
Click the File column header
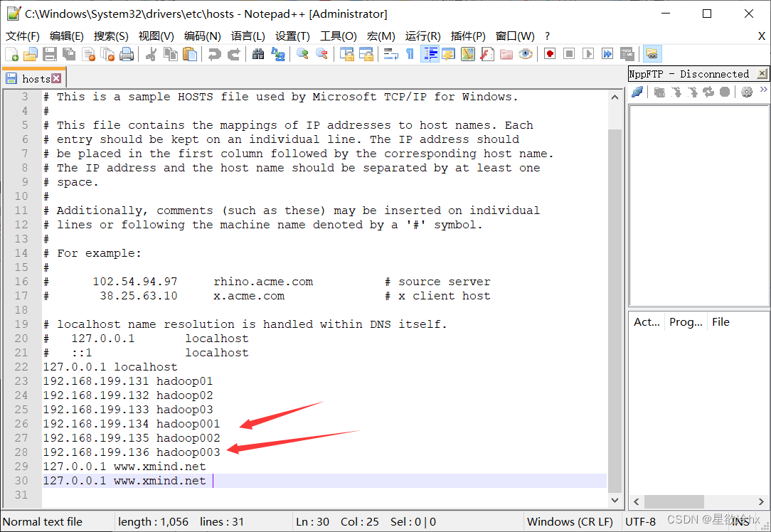tap(721, 322)
